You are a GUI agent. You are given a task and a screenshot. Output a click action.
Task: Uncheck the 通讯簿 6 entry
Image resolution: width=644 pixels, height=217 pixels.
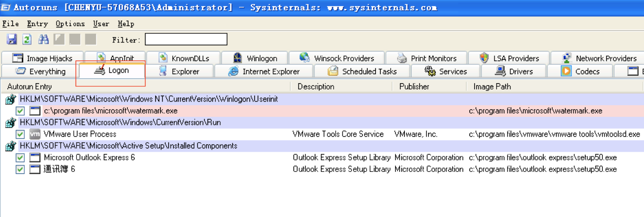tap(20, 169)
